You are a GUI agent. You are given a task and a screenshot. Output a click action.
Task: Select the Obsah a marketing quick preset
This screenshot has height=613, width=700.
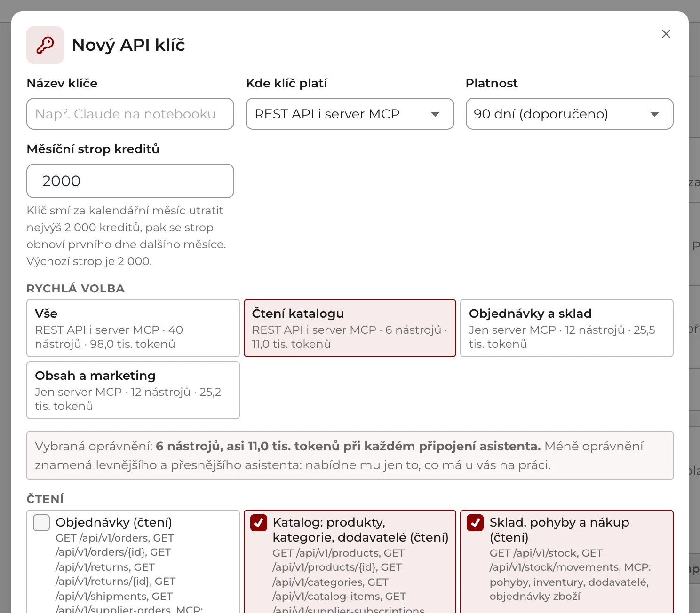pyautogui.click(x=133, y=390)
